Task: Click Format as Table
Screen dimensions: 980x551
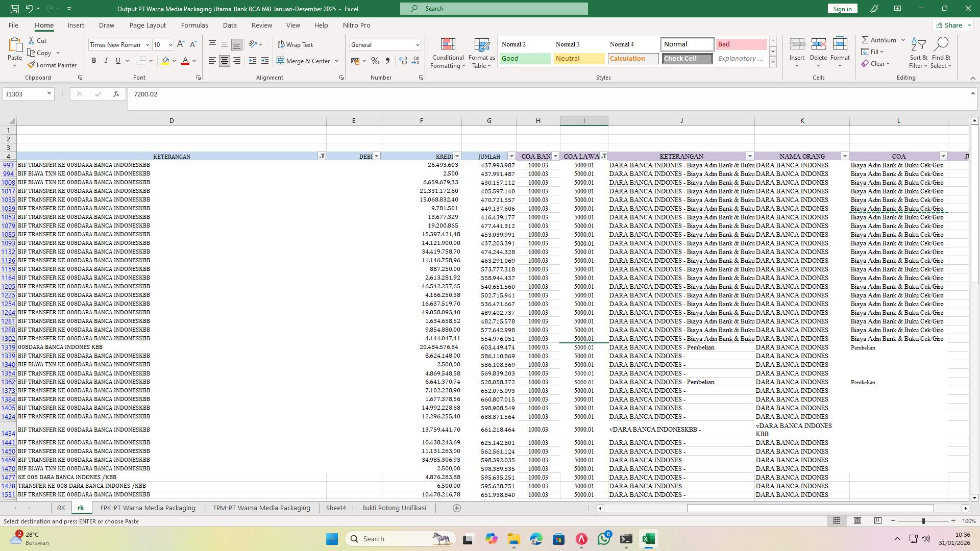Action: click(x=480, y=53)
